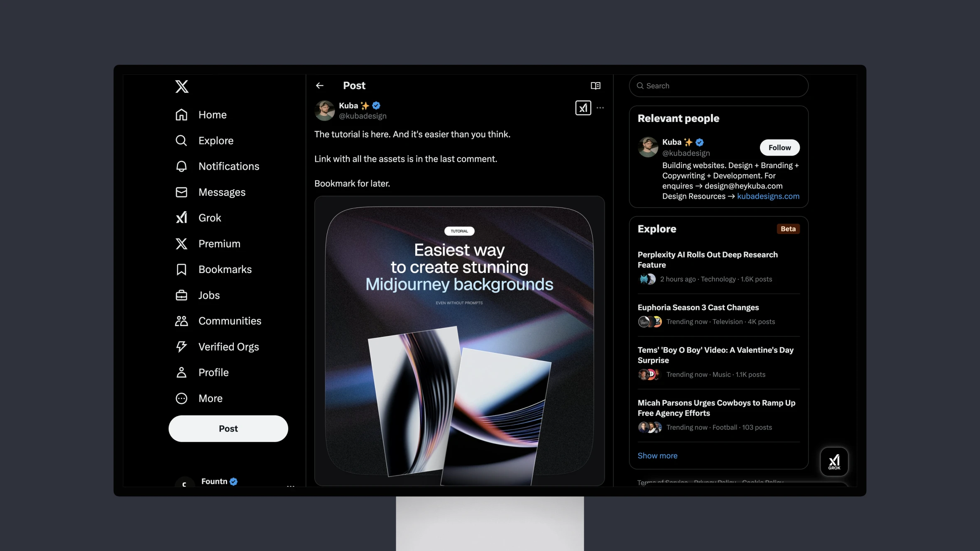Click Show more in Explore section
Viewport: 980px width, 551px height.
pyautogui.click(x=658, y=456)
